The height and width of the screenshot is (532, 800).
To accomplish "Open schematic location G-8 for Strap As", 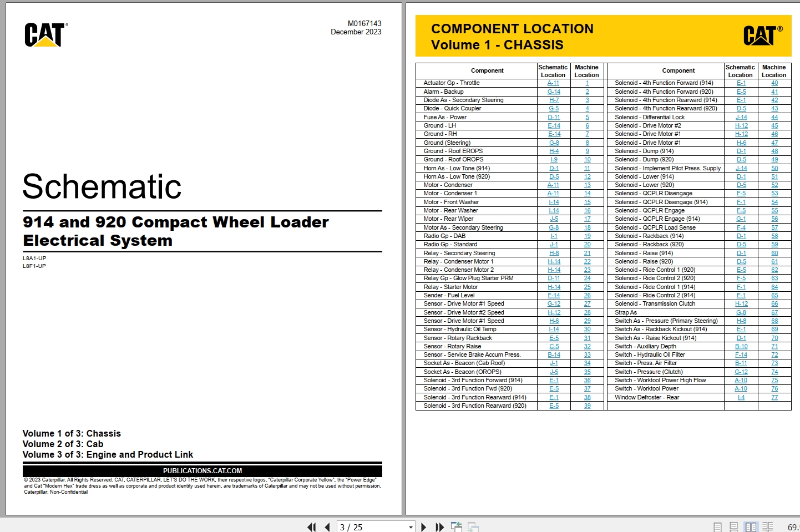I will [741, 313].
